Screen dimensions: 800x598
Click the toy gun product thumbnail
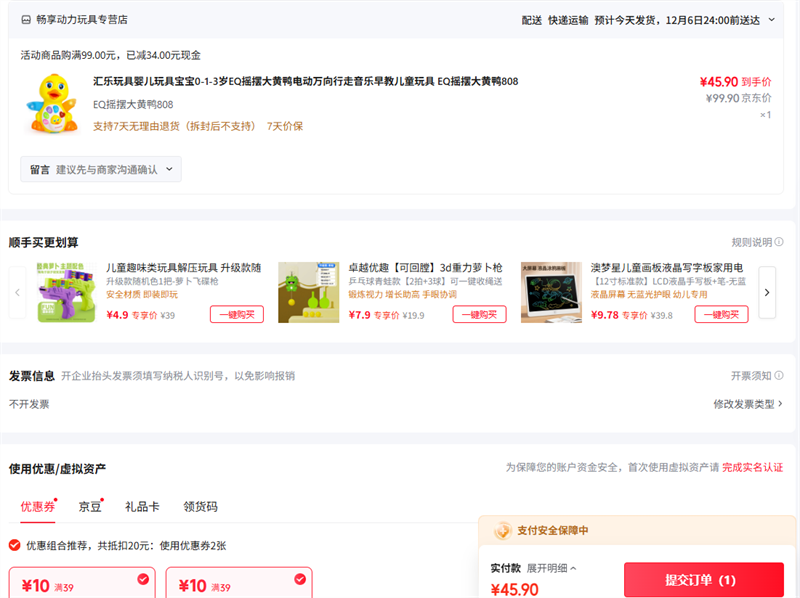click(66, 293)
